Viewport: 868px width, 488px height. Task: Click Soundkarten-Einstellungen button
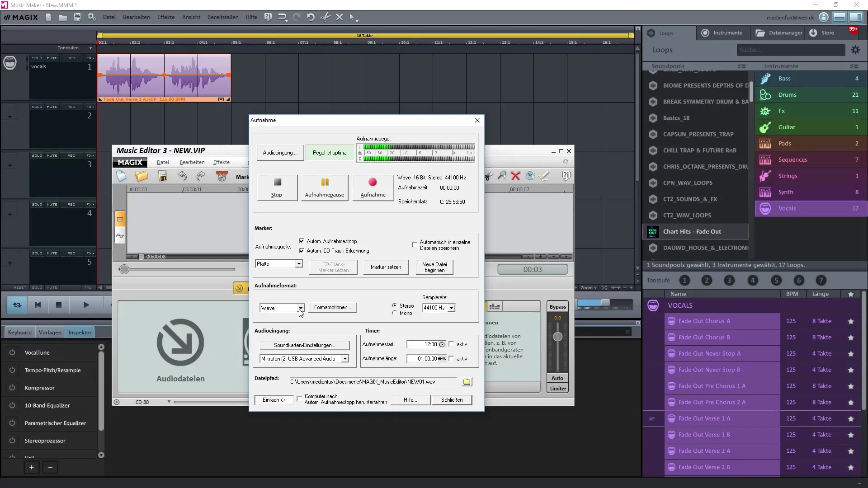(x=304, y=345)
